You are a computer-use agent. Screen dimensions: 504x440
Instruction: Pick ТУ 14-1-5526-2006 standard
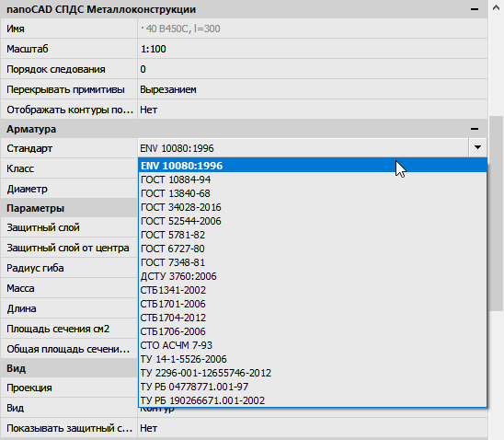click(313, 359)
